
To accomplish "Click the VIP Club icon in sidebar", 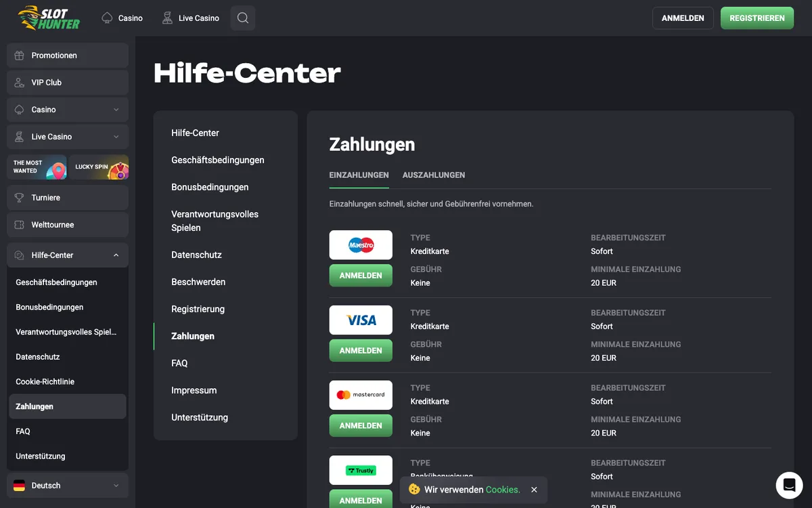I will pos(20,83).
